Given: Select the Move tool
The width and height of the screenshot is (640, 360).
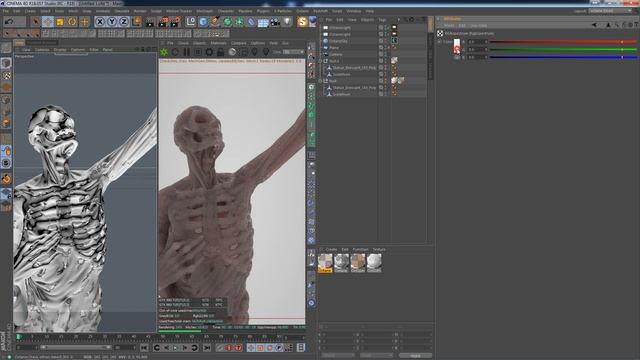Looking at the screenshot, I should coord(48,22).
